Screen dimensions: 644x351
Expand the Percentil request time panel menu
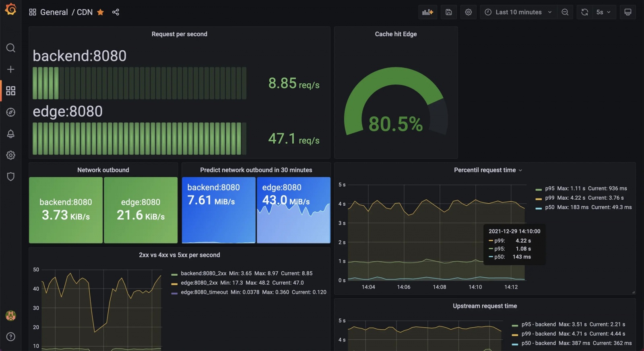[488, 170]
